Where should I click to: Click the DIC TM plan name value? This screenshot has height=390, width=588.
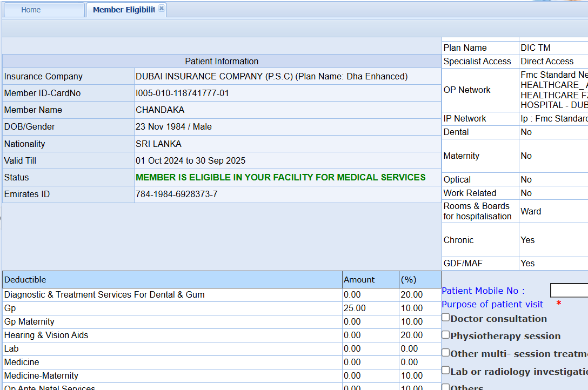coord(535,48)
